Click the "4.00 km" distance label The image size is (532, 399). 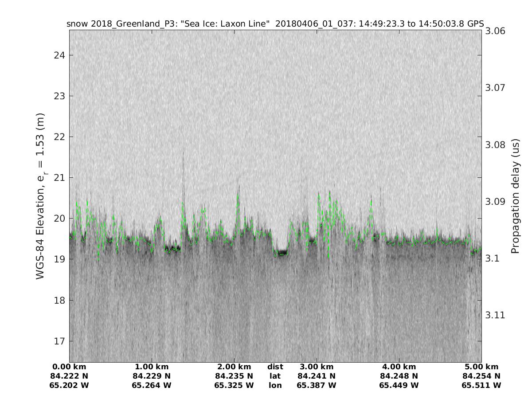(399, 367)
